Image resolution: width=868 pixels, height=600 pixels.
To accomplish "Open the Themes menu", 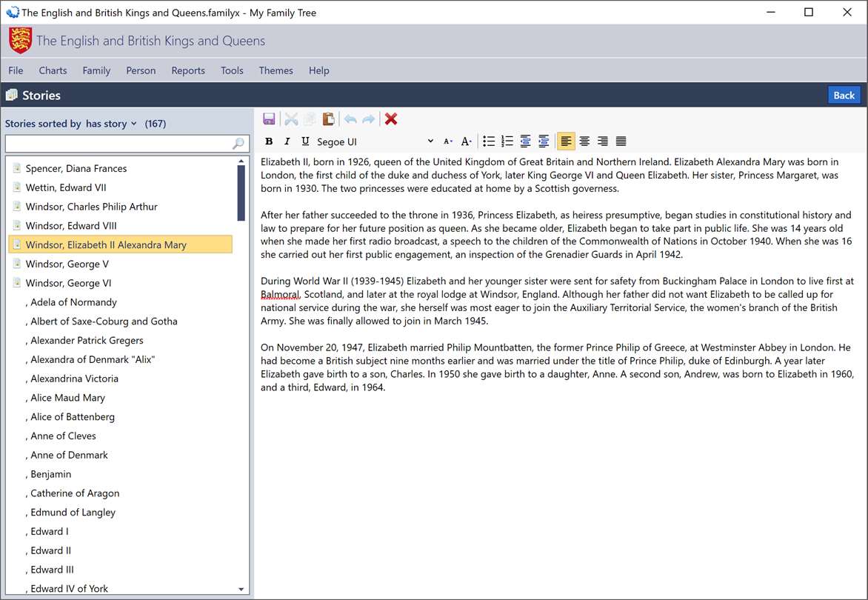I will click(x=276, y=70).
